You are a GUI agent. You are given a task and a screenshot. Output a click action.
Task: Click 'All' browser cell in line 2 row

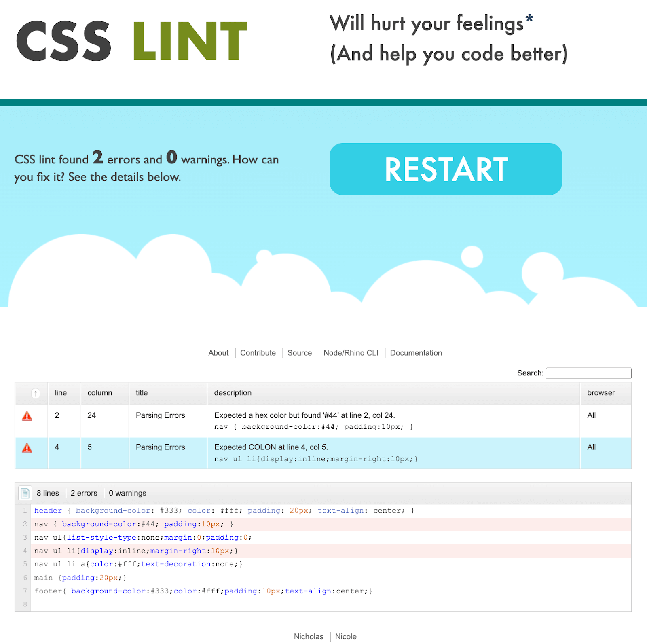[592, 415]
